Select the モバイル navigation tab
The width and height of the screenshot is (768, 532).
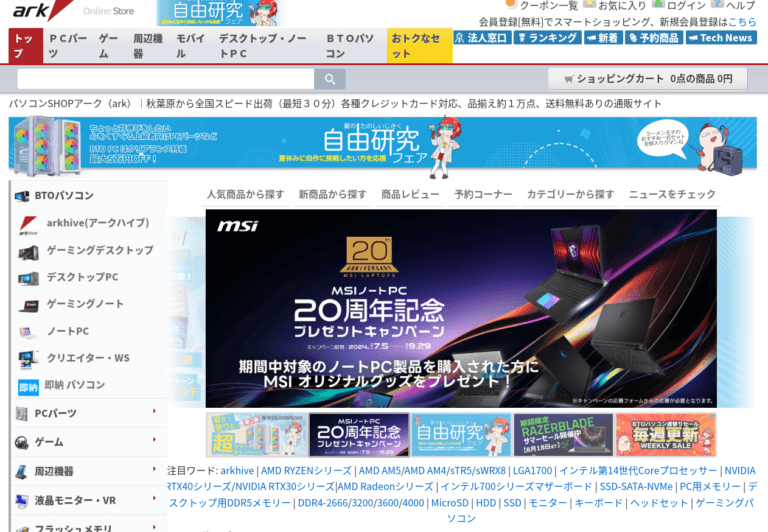coord(191,46)
